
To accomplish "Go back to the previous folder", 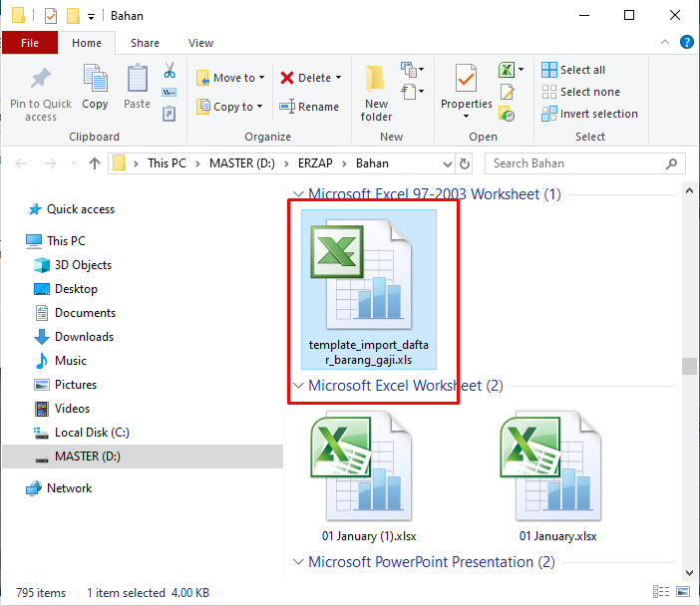I will pyautogui.click(x=21, y=163).
